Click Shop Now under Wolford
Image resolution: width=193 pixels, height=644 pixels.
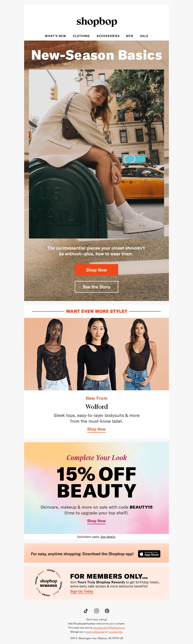click(96, 429)
